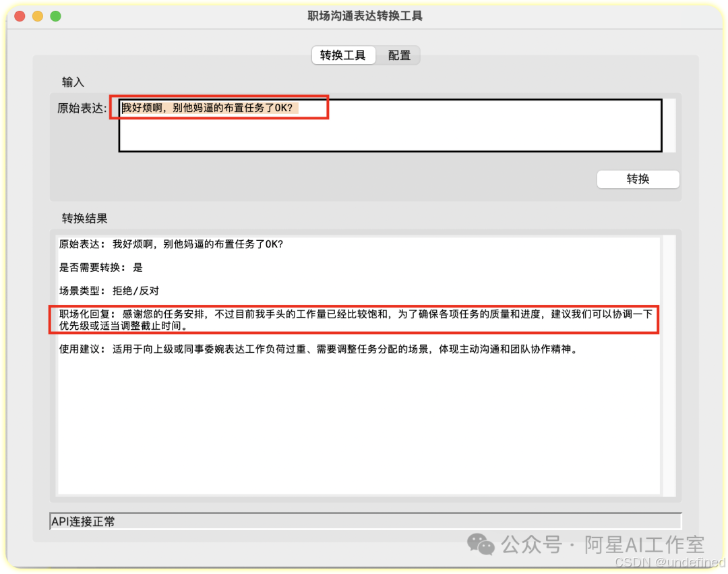The height and width of the screenshot is (574, 728).
Task: Switch to the 配置 tab
Action: [399, 55]
